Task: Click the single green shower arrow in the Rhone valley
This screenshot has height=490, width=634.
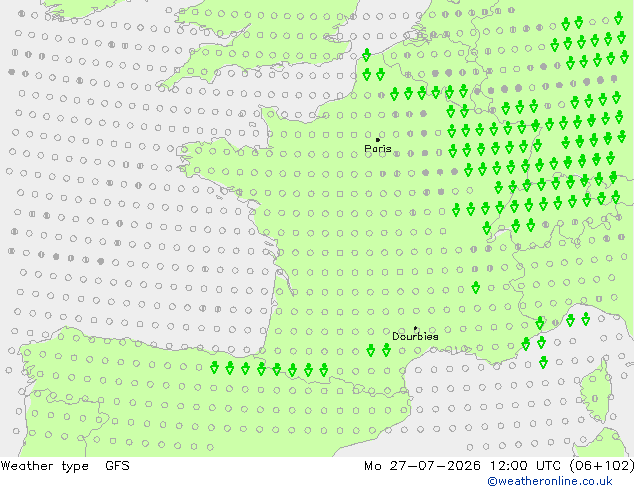Action: tap(476, 287)
